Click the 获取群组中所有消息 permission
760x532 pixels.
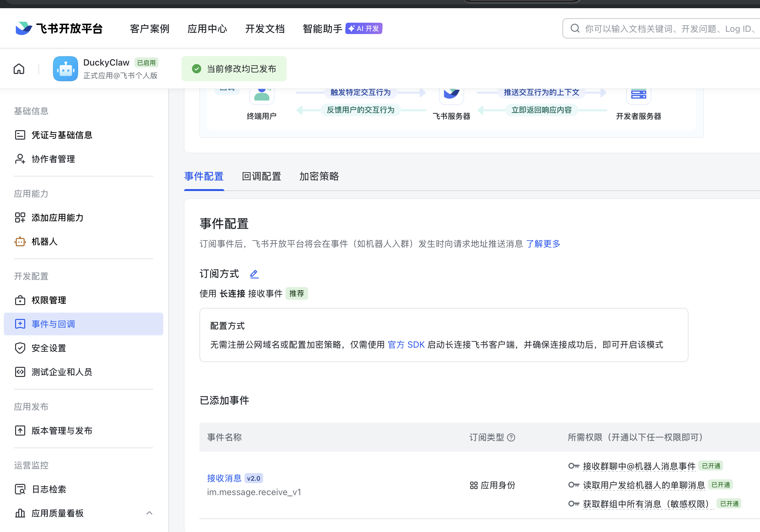(x=646, y=504)
